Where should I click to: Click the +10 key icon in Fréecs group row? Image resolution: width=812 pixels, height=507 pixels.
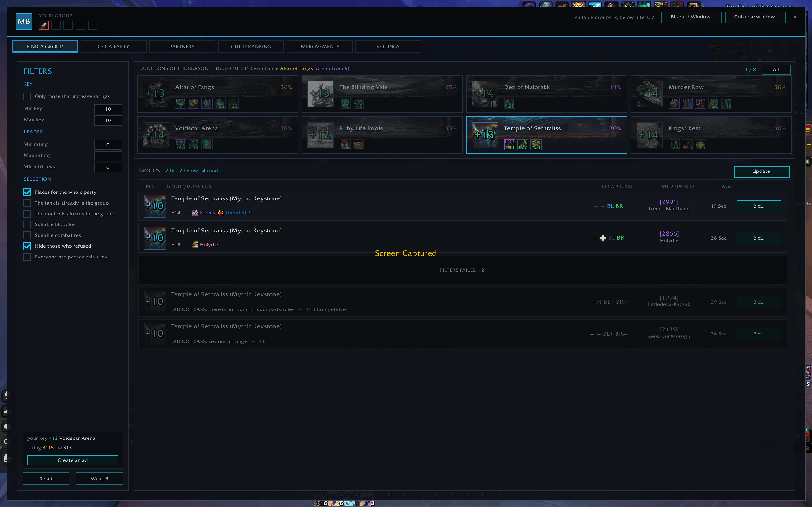coord(155,206)
